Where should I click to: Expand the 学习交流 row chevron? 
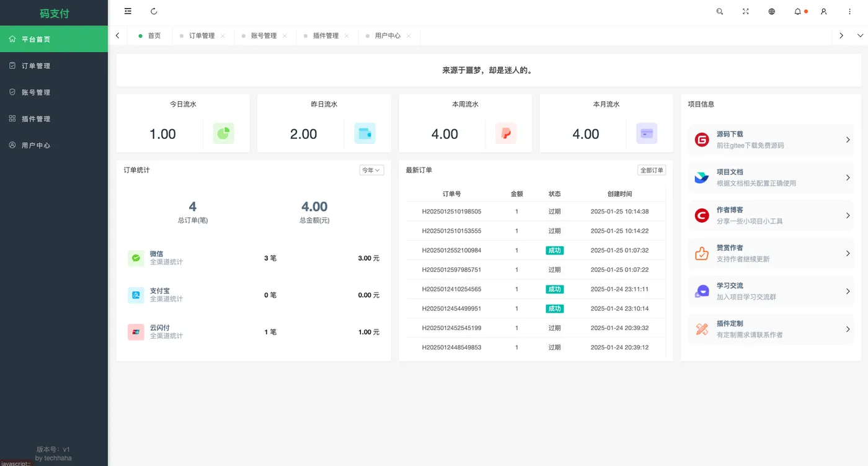point(848,291)
